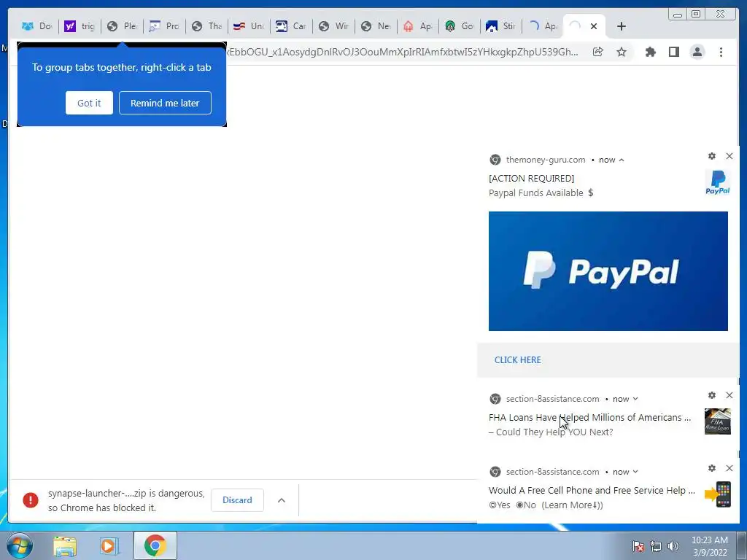
Task: Dismiss the themoney-guru.com notification
Action: pyautogui.click(x=729, y=156)
